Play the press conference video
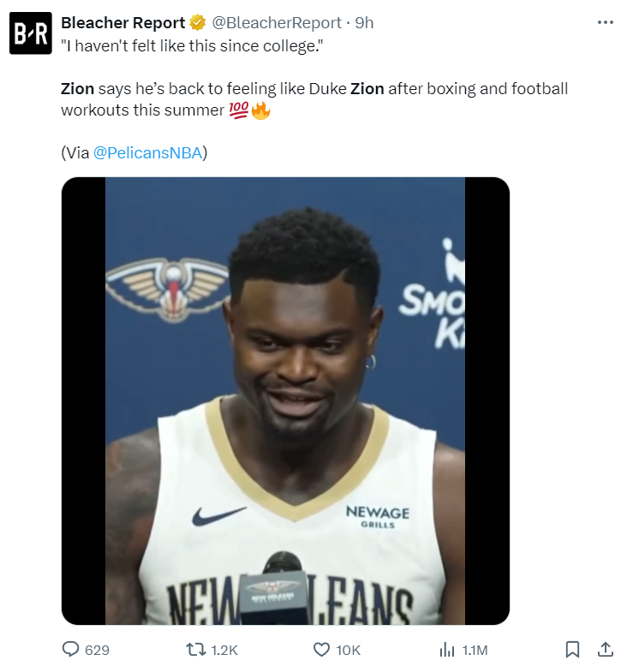 point(285,401)
